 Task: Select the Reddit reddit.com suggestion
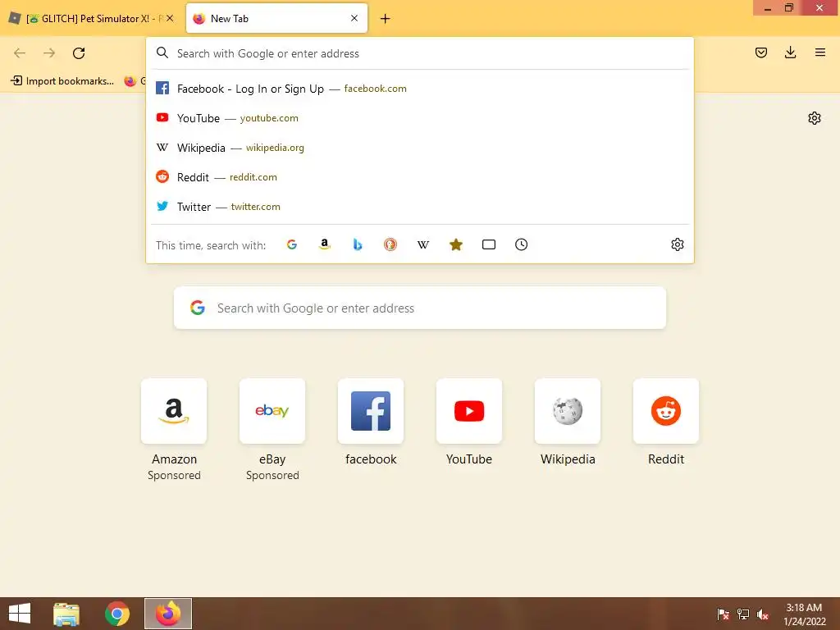(419, 177)
